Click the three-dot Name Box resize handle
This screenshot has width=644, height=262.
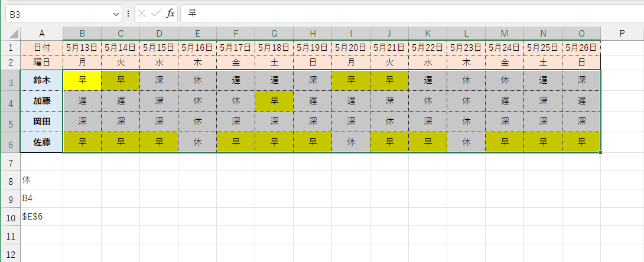[x=128, y=14]
